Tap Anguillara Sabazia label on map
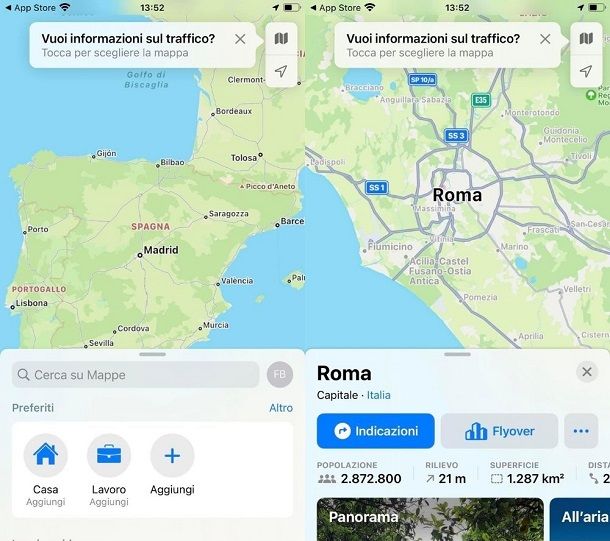This screenshot has width=610, height=541. point(415,100)
